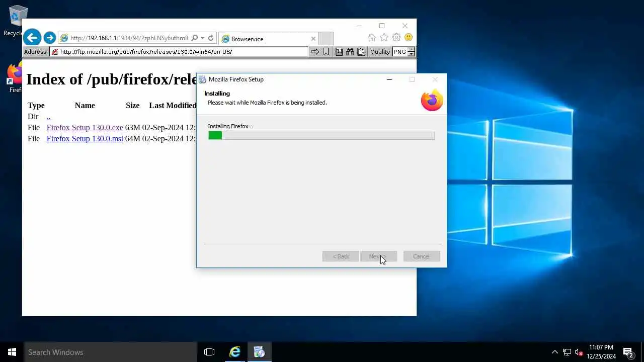Click the Search Windows box
This screenshot has height=362, width=644.
click(111, 352)
